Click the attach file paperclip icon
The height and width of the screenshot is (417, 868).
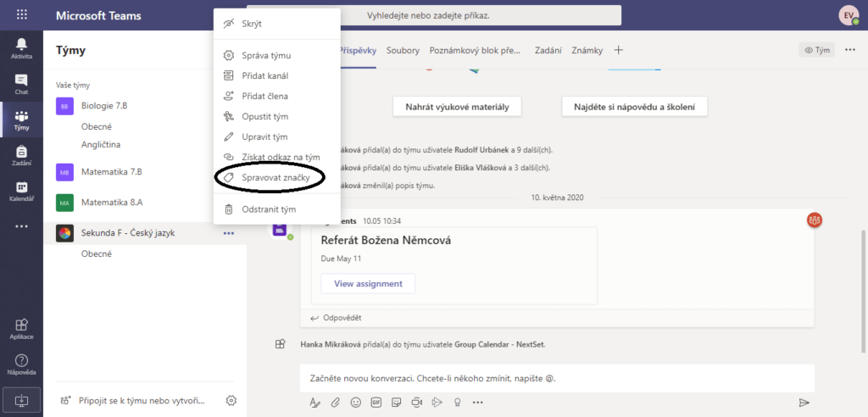coord(335,402)
